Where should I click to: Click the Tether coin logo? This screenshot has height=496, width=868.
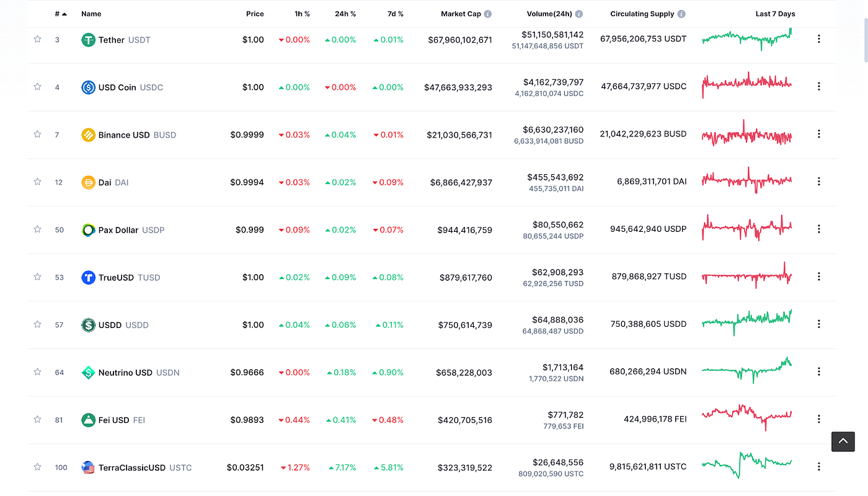click(x=87, y=39)
